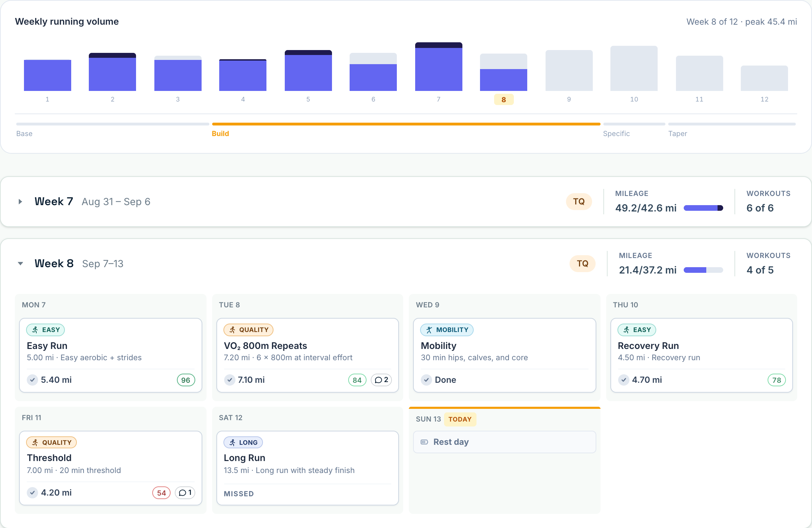812x528 pixels.
Task: Select week 2 bar in volume chart
Action: tap(112, 72)
